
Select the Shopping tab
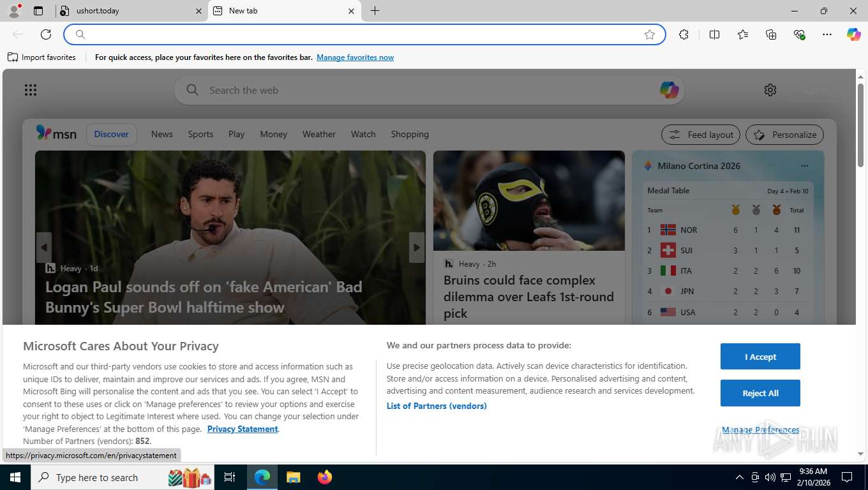[410, 134]
